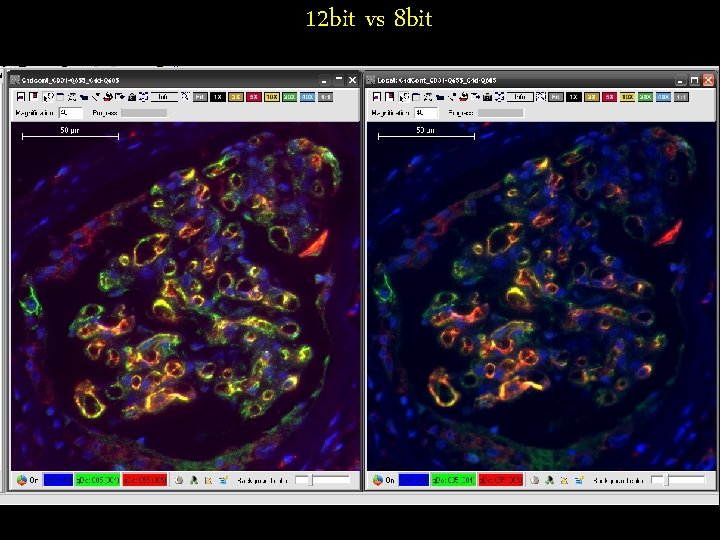
Task: Click the background slider in left window
Action: [x=322, y=480]
